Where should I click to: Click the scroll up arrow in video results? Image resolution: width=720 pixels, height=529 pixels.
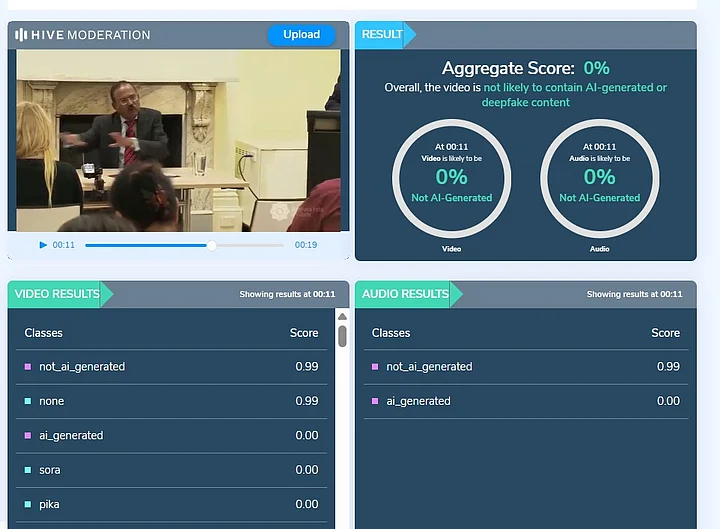(342, 318)
